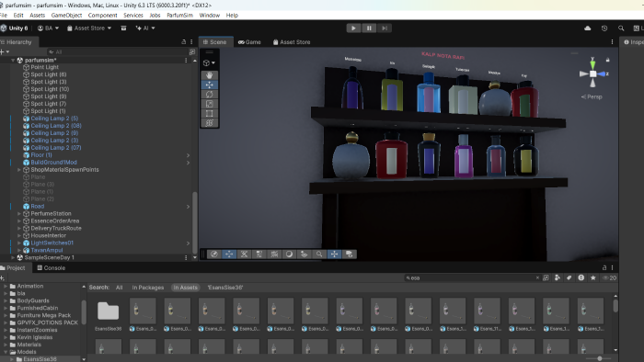The height and width of the screenshot is (362, 644).
Task: Expand ShopMaterialSpawnPoints object
Action: click(19, 170)
